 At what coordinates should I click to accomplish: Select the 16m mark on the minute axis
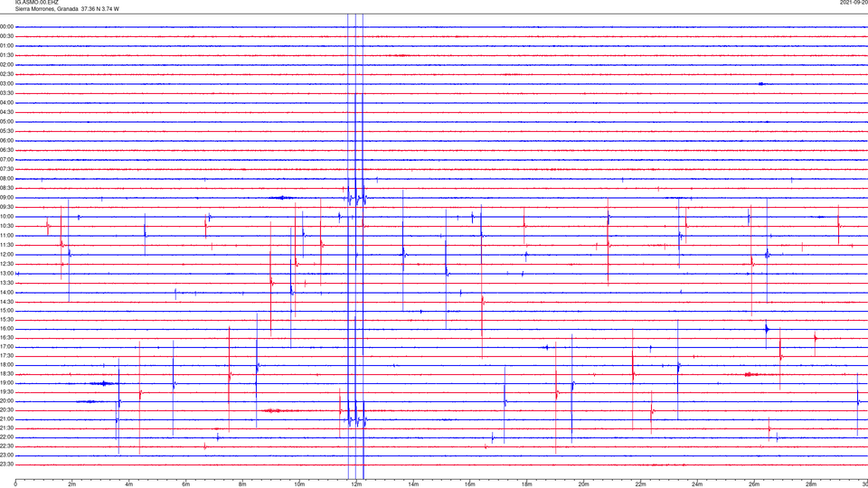469,484
